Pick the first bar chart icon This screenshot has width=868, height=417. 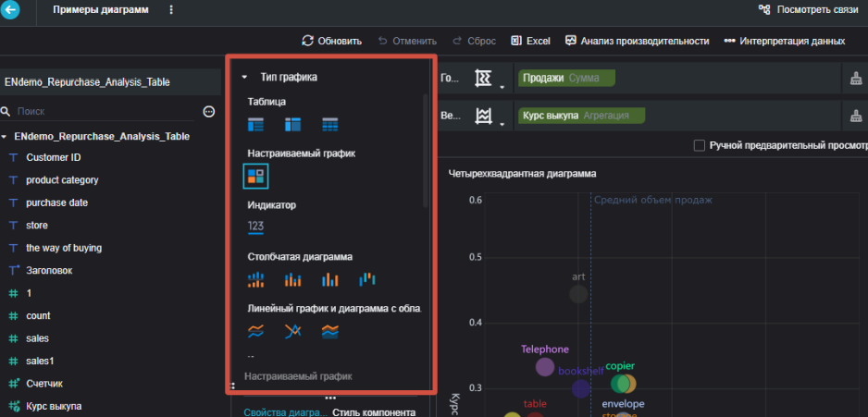255,280
